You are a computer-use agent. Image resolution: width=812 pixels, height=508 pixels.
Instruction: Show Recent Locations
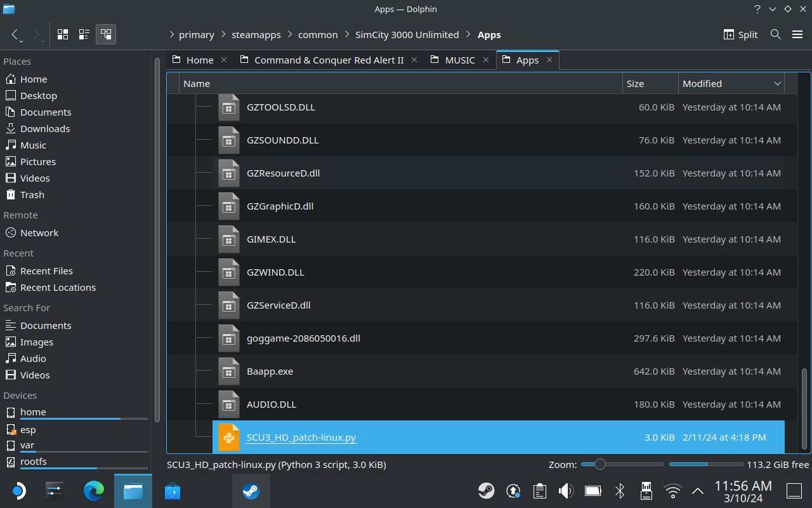(x=58, y=287)
